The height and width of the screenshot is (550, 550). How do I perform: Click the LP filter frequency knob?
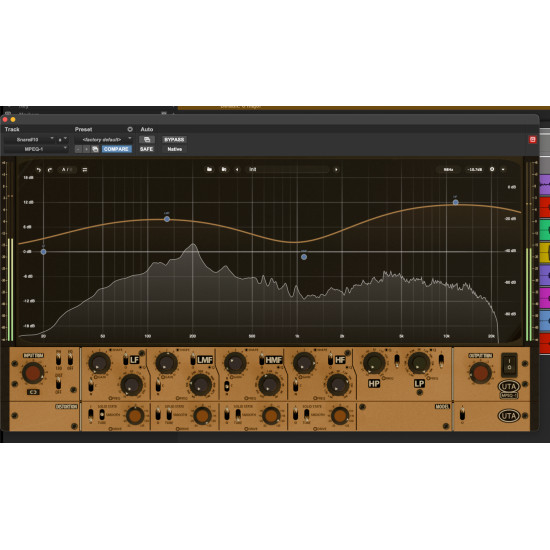419,363
